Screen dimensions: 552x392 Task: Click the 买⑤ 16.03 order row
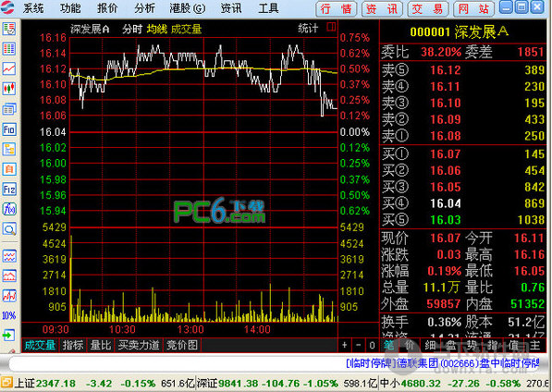(x=463, y=220)
